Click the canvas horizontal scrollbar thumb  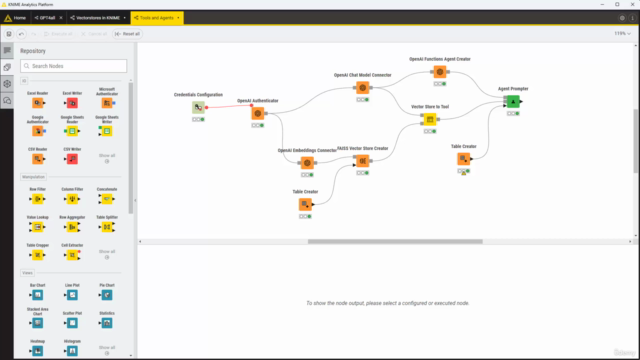point(395,241)
